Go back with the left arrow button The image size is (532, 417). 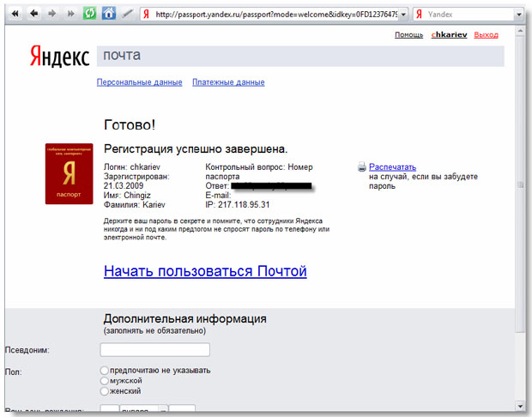coord(34,14)
